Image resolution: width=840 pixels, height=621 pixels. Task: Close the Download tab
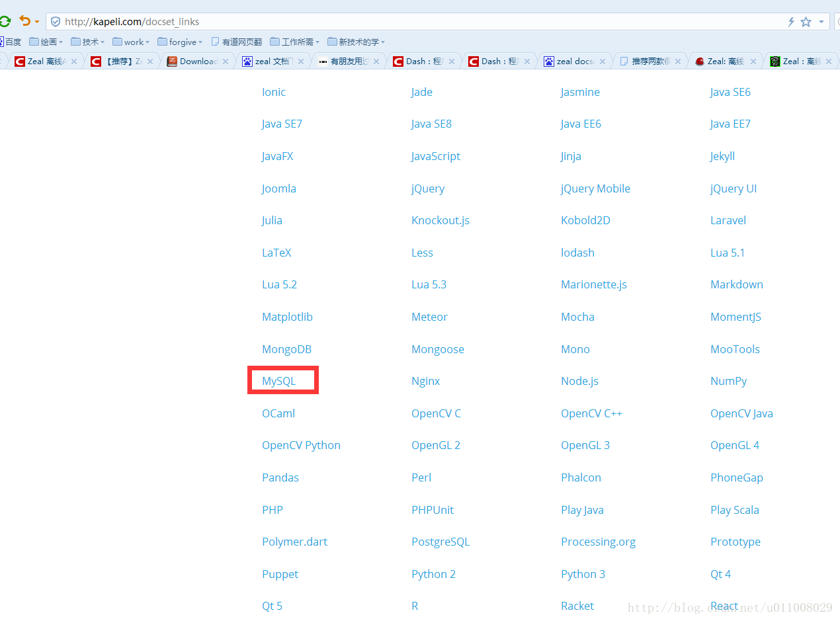226,62
